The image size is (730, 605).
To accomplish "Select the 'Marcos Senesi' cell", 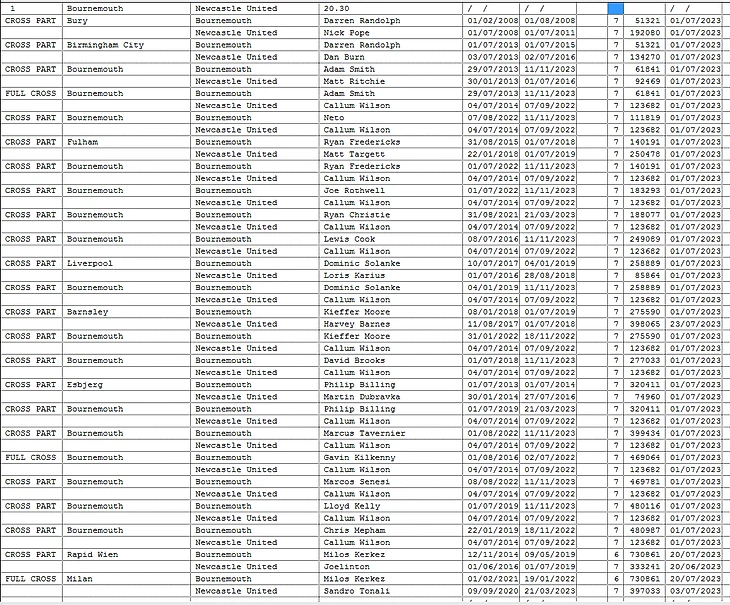I will click(391, 482).
